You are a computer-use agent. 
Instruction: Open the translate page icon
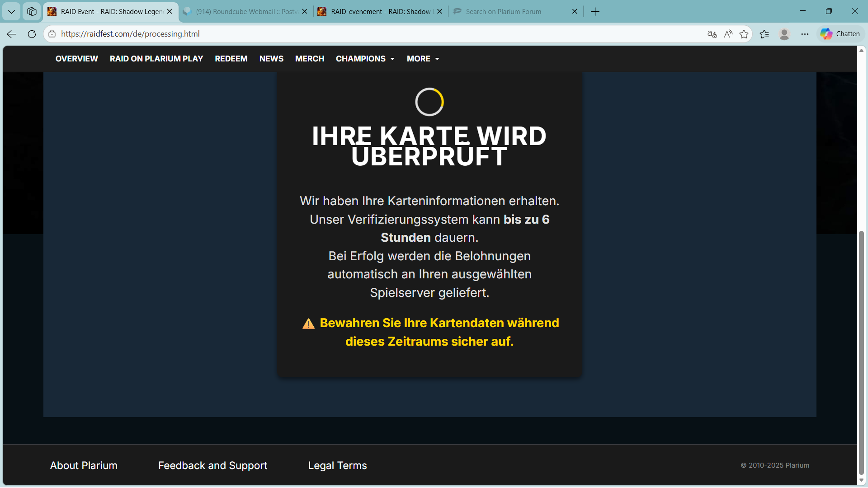712,34
